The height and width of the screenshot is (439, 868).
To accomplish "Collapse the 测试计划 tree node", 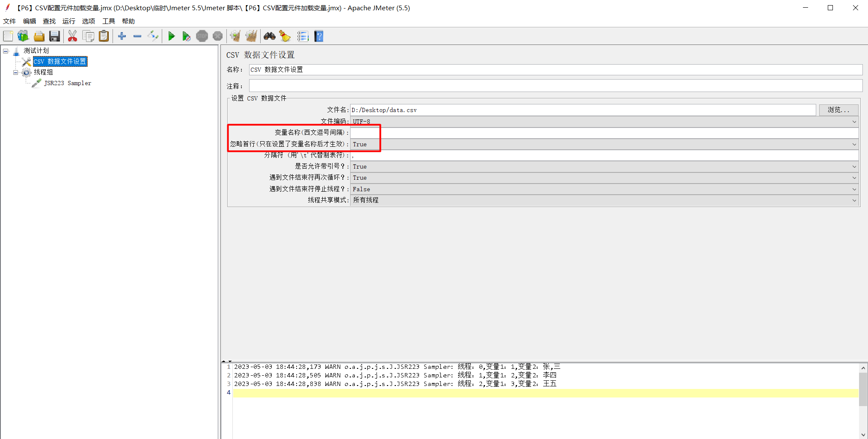I will click(x=6, y=51).
